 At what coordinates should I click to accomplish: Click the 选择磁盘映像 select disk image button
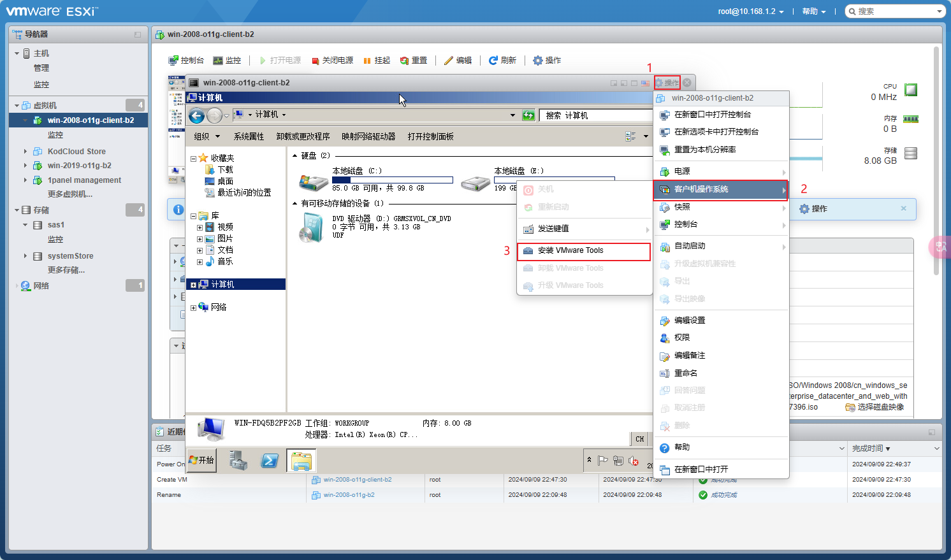pyautogui.click(x=875, y=407)
